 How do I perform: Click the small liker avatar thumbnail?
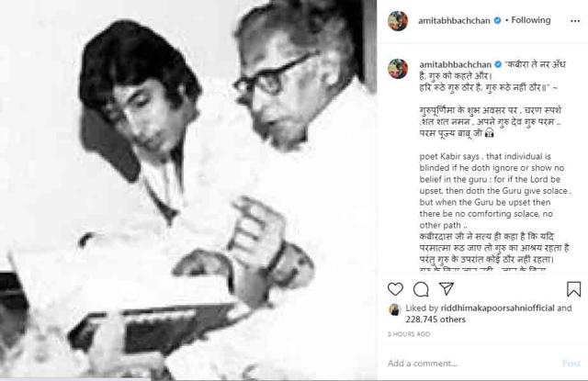point(394,309)
